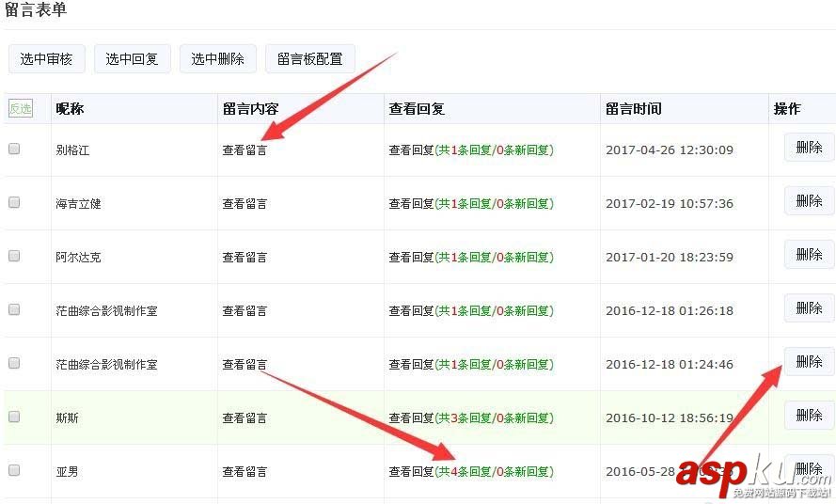Image resolution: width=836 pixels, height=504 pixels.
Task: Open 查看回复 for 别格江
Action: point(471,150)
